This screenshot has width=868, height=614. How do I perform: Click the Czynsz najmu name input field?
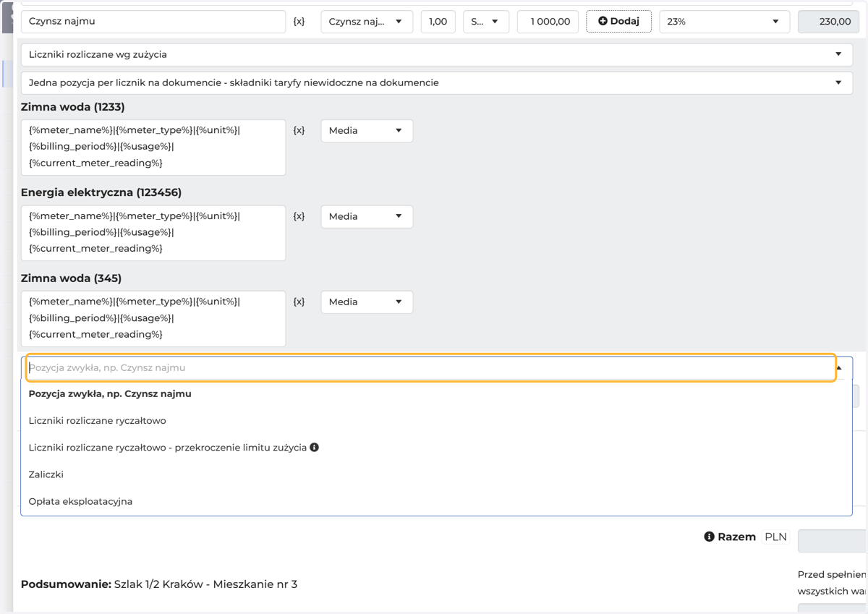(x=153, y=22)
